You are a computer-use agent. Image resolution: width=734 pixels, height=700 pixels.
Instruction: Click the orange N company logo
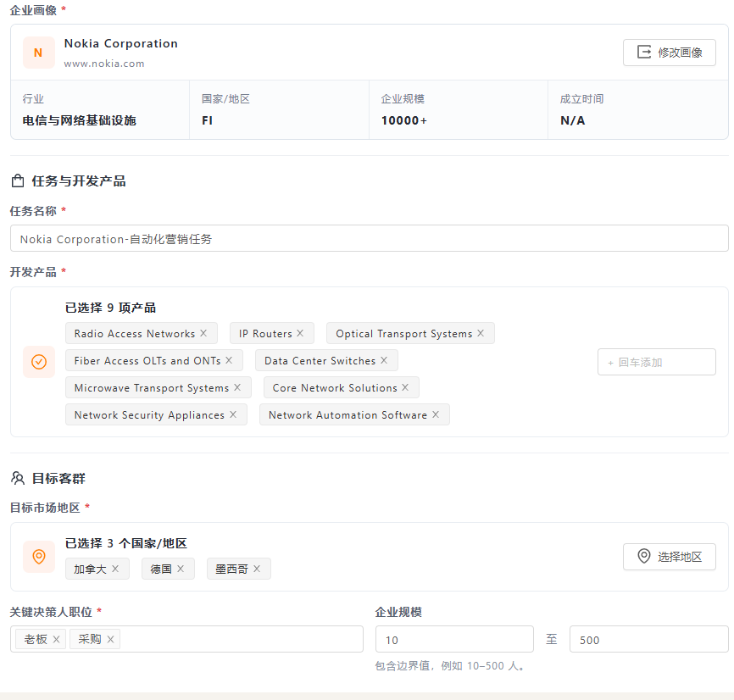coord(39,53)
